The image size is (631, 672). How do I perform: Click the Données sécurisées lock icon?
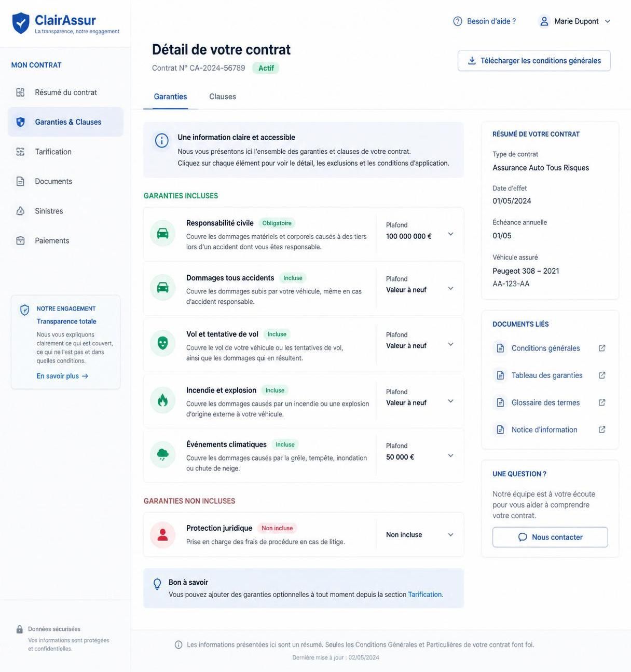click(x=19, y=629)
